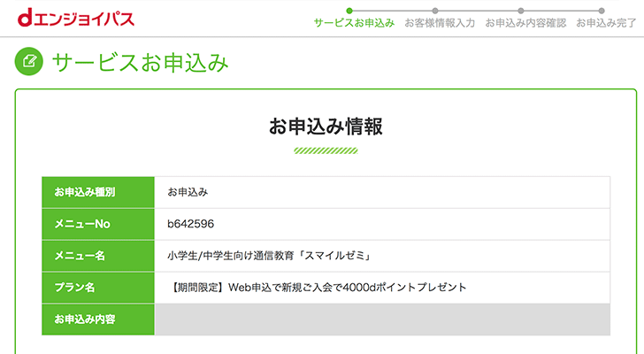Click the gray お申込み内容 value field

(x=382, y=319)
